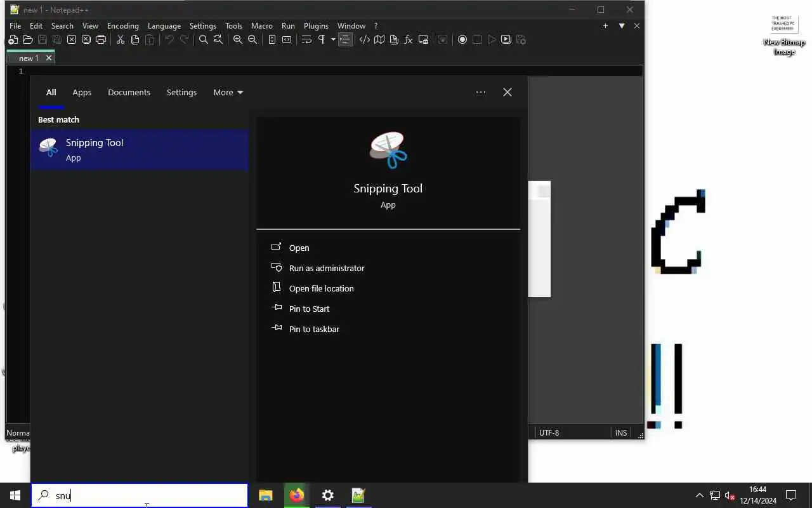Screen dimensions: 812x508
Task: Click the Print icon in Notepad++ toolbar
Action: coord(101,39)
